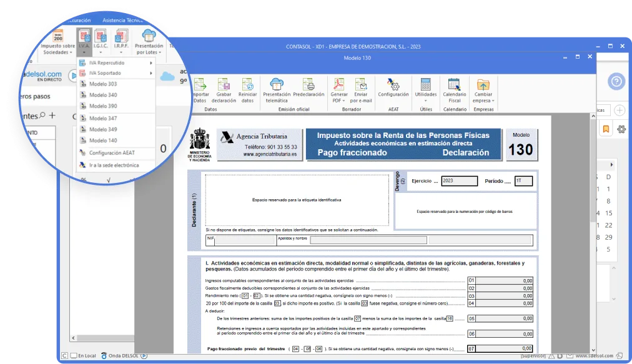The image size is (632, 364).
Task: Click the Modelo 303 form icon
Action: (x=83, y=84)
